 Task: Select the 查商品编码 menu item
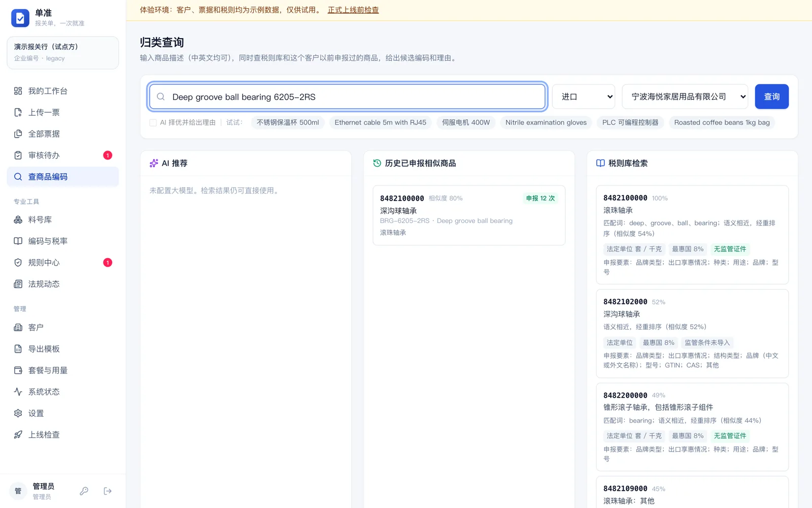point(63,177)
